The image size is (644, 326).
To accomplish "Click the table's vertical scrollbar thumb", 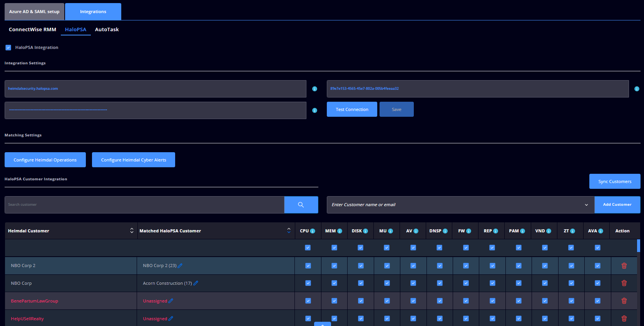I will tap(639, 246).
